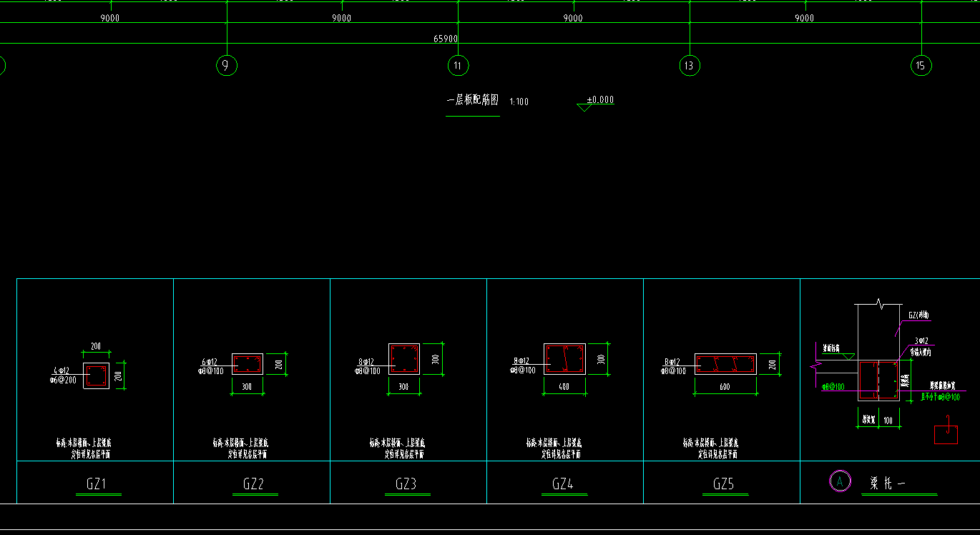The image size is (980, 535).
Task: Select the GZ2 column section rectangle
Action: [x=247, y=364]
